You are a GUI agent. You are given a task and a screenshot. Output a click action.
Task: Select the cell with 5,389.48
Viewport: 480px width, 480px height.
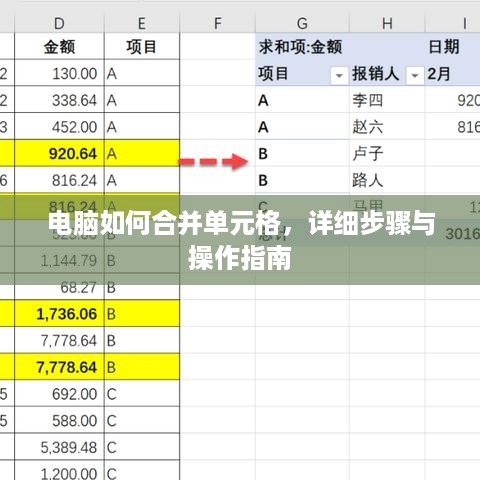pos(59,447)
